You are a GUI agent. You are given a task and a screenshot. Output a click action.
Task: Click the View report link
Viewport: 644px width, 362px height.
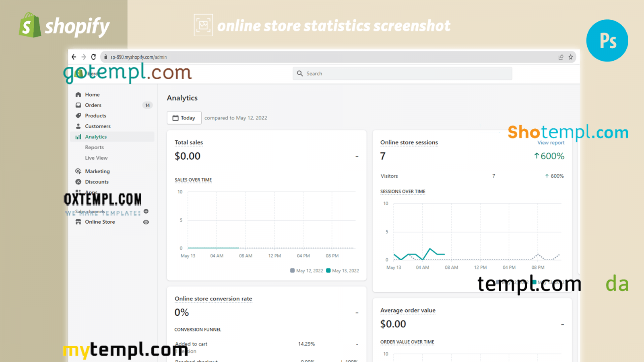[x=551, y=143]
